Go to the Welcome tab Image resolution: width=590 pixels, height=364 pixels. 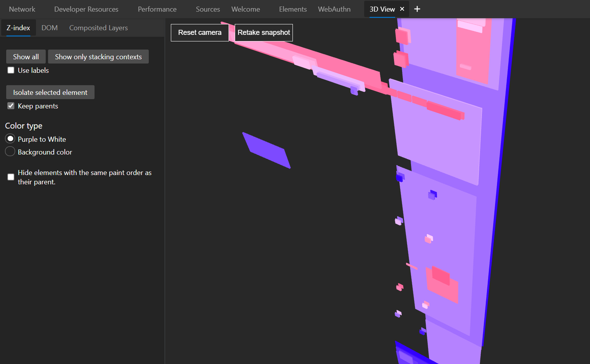[246, 9]
